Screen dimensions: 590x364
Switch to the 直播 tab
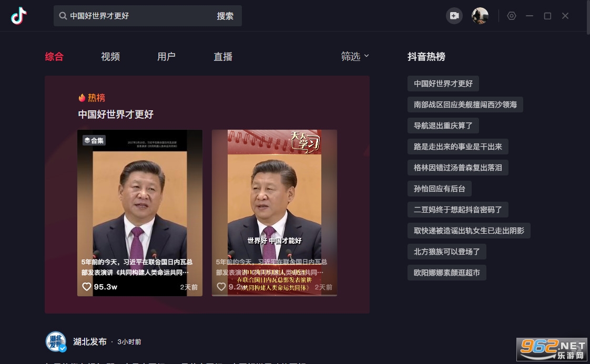223,56
